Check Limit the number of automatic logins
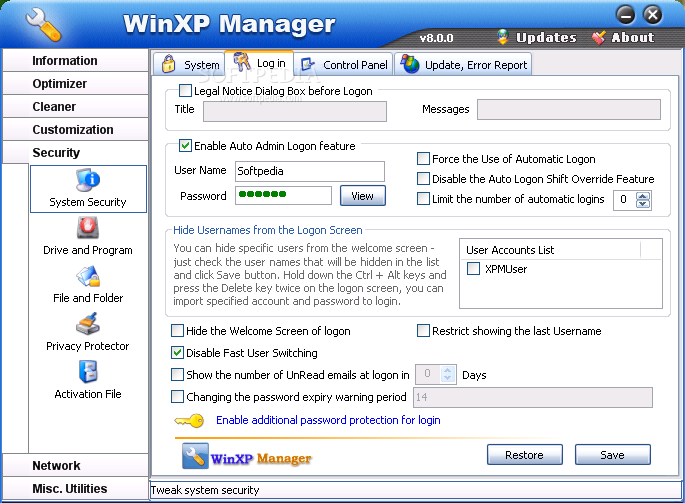 coord(423,199)
